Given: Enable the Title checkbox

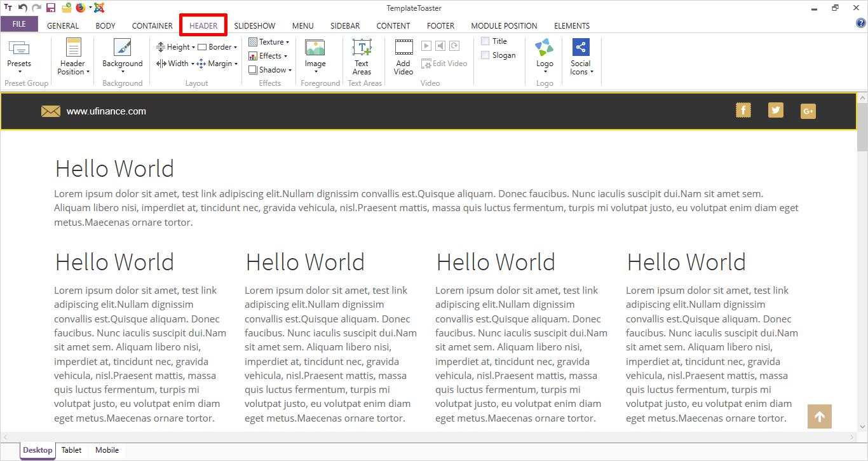Looking at the screenshot, I should (x=485, y=41).
